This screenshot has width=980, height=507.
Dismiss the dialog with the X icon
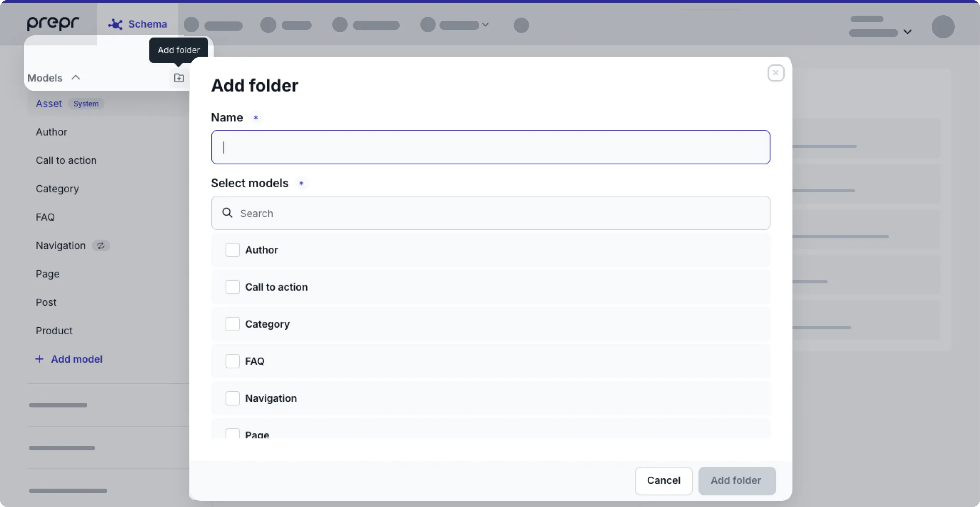776,73
